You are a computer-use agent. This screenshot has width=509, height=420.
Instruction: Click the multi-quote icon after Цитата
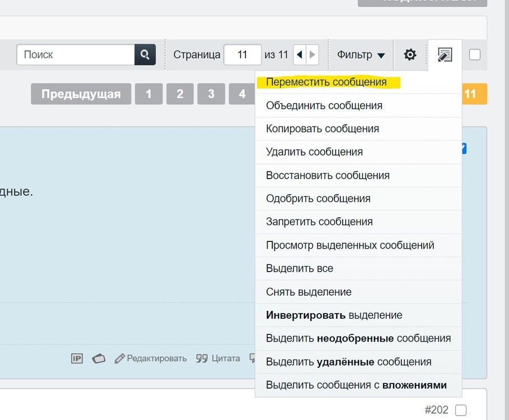click(253, 359)
